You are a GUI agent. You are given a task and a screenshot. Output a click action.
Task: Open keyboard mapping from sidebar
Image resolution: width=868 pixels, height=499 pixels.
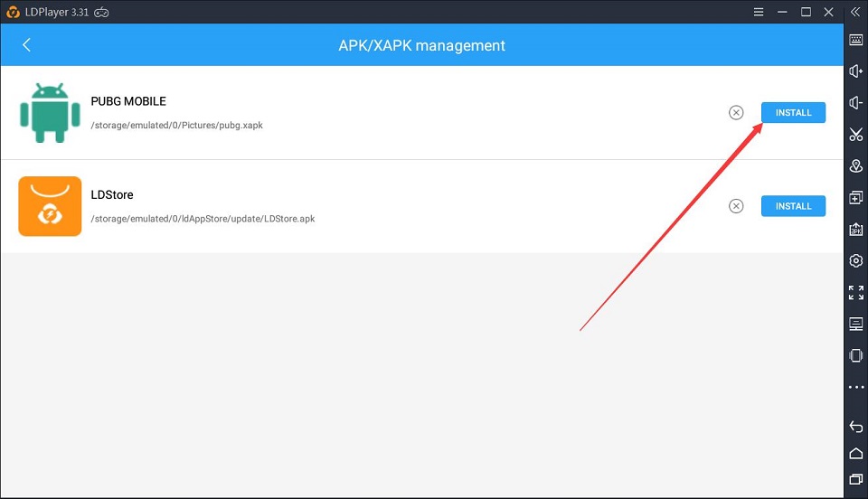[856, 40]
